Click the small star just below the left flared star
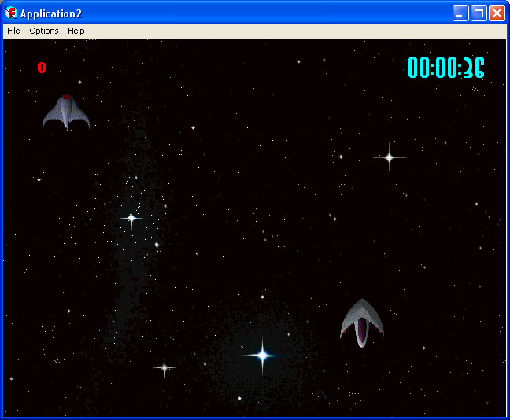Image resolution: width=510 pixels, height=420 pixels. point(157,245)
